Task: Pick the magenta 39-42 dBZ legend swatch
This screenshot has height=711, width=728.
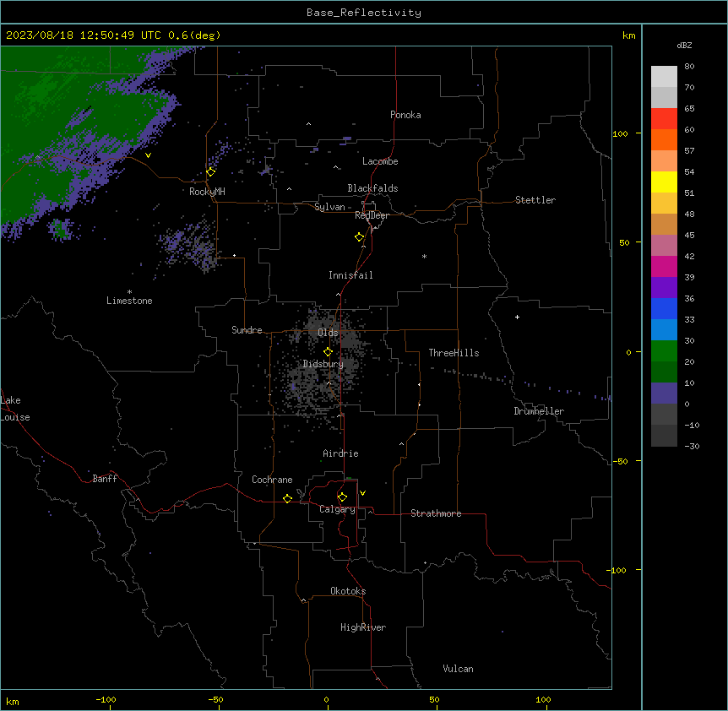Action: click(x=664, y=267)
